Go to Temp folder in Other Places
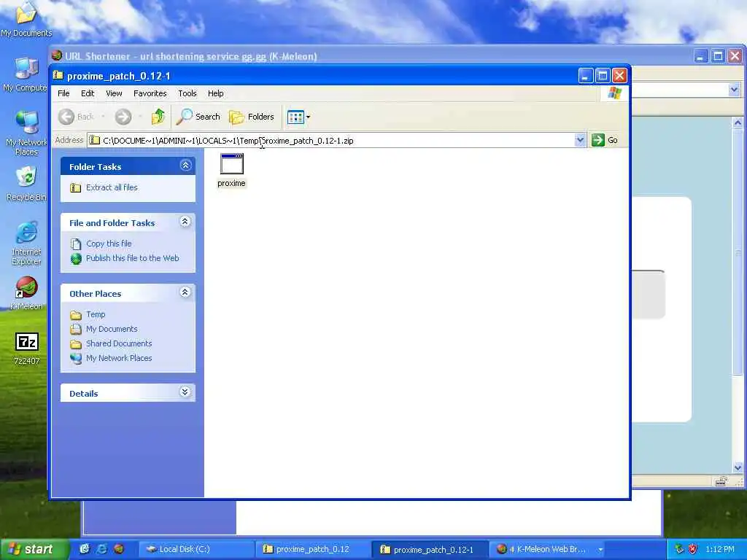The image size is (747, 560). (96, 314)
